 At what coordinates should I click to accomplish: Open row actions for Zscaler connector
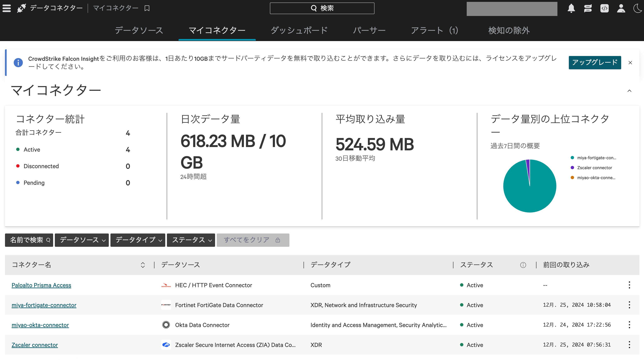tap(629, 345)
